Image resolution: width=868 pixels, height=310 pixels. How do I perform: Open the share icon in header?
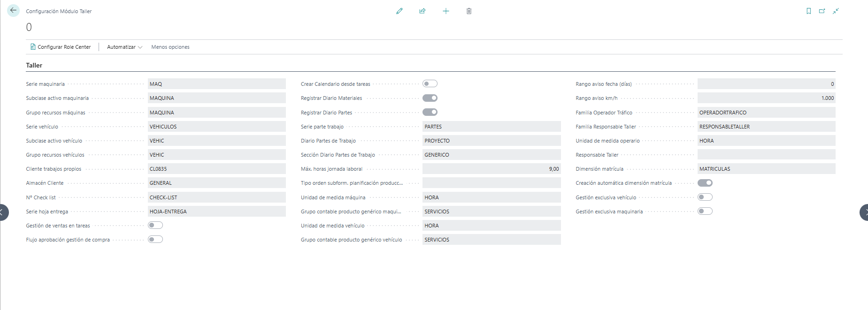[x=422, y=11]
